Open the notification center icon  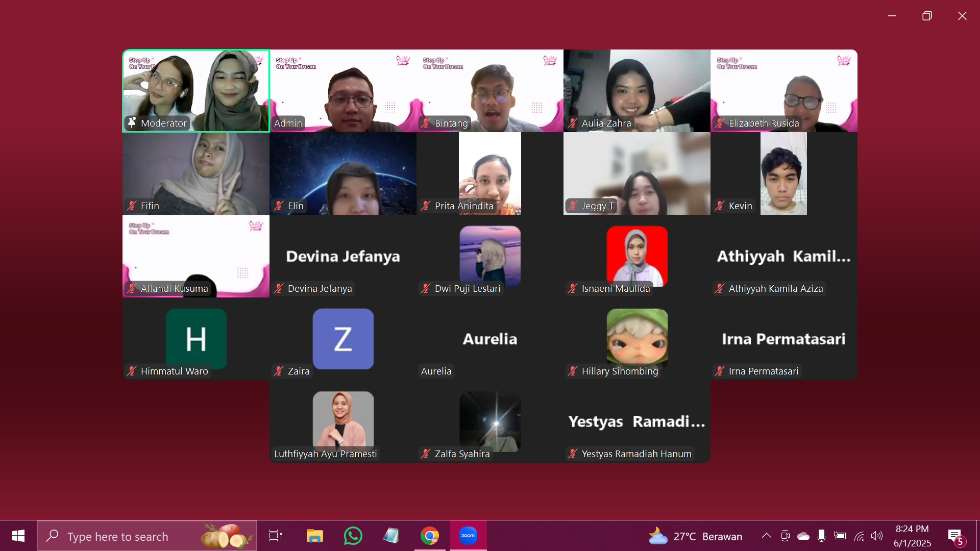955,536
